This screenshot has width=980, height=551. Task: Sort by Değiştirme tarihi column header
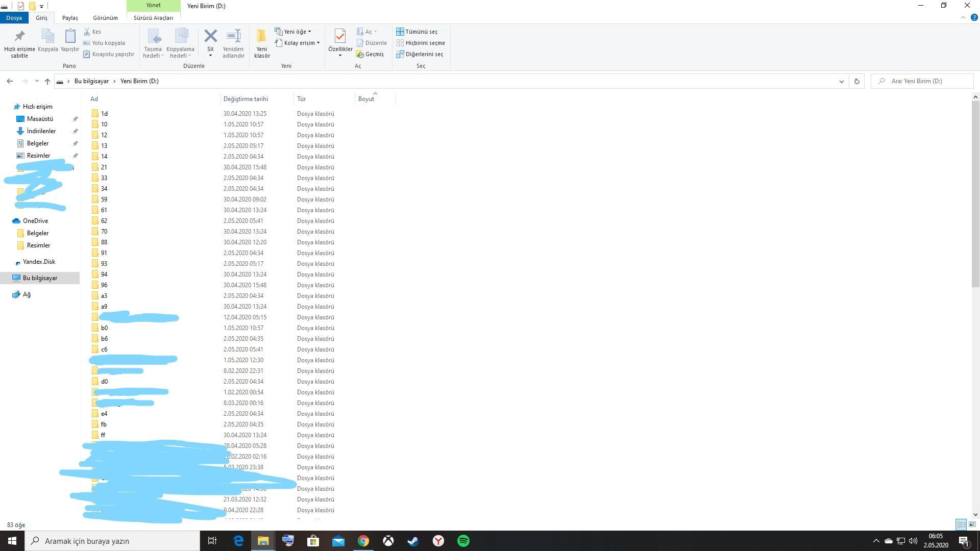(246, 99)
